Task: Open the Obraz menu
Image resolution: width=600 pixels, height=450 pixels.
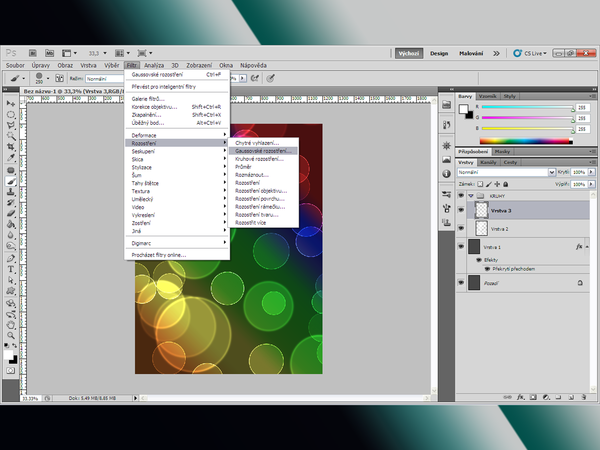Action: (65, 64)
